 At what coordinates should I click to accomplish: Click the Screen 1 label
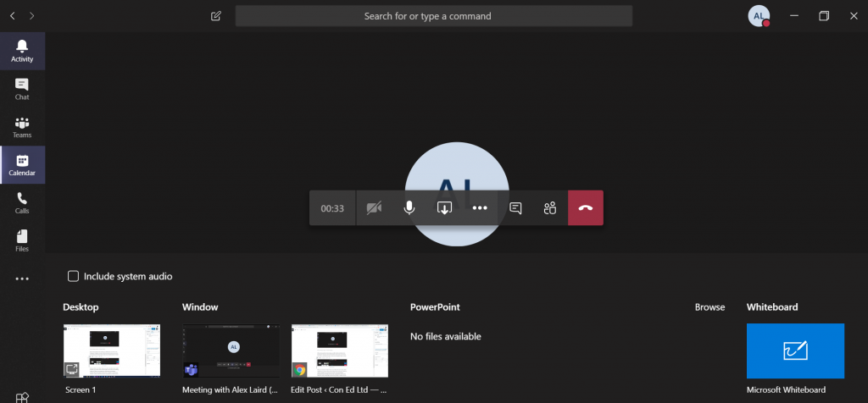(81, 389)
